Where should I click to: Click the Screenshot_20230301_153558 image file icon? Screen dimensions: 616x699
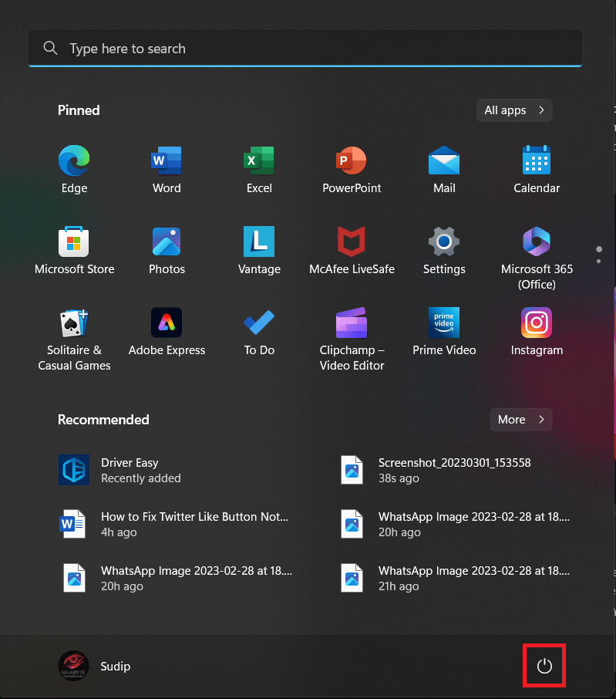click(x=352, y=470)
